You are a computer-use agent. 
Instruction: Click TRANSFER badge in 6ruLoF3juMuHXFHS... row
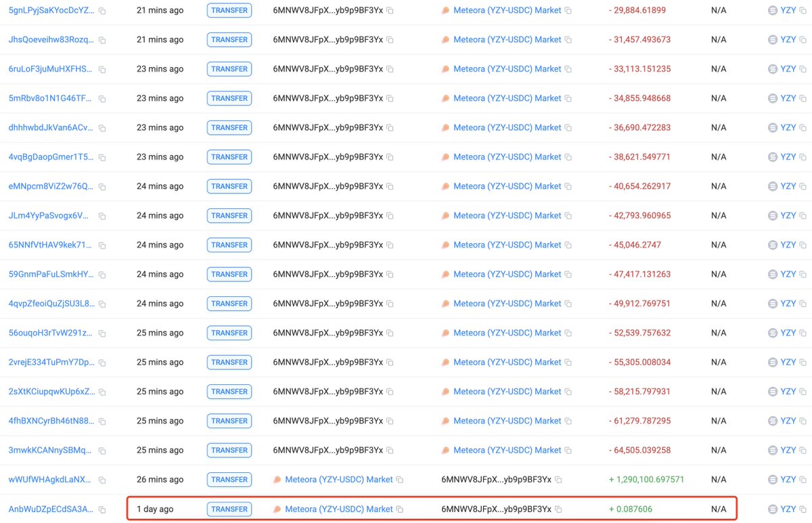[229, 69]
